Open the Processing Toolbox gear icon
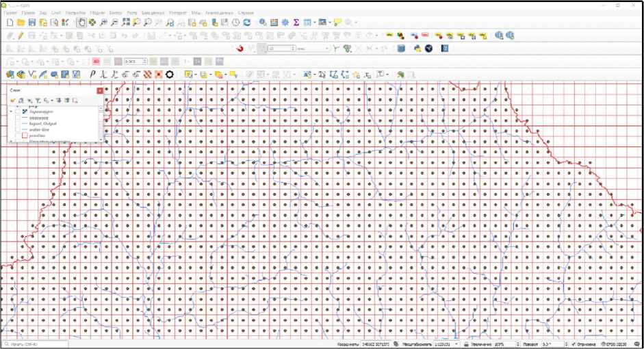The image size is (644, 349). pyautogui.click(x=285, y=23)
